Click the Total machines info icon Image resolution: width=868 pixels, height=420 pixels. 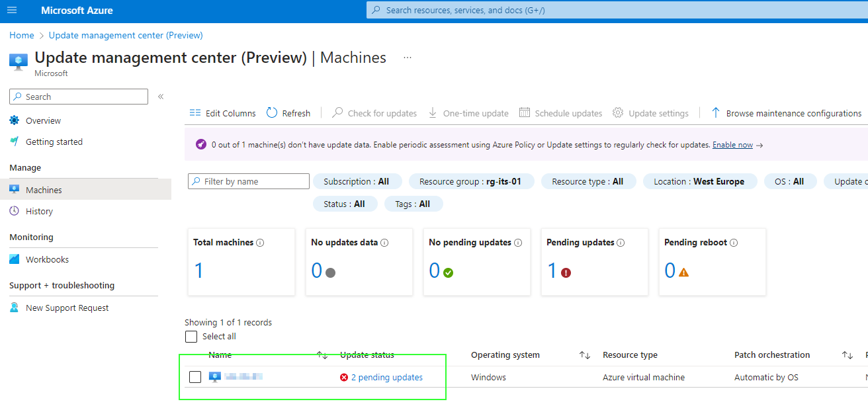coord(260,243)
